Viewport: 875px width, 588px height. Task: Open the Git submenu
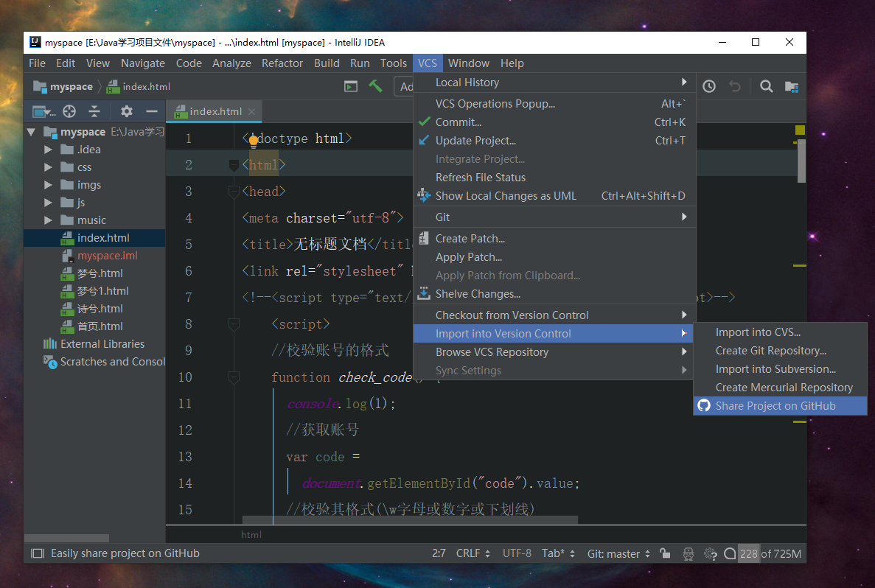click(554, 217)
